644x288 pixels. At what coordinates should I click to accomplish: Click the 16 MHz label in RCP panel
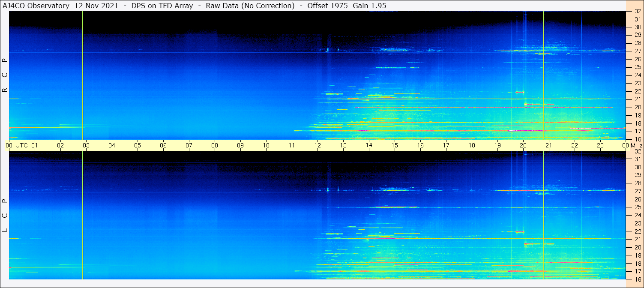(638, 139)
